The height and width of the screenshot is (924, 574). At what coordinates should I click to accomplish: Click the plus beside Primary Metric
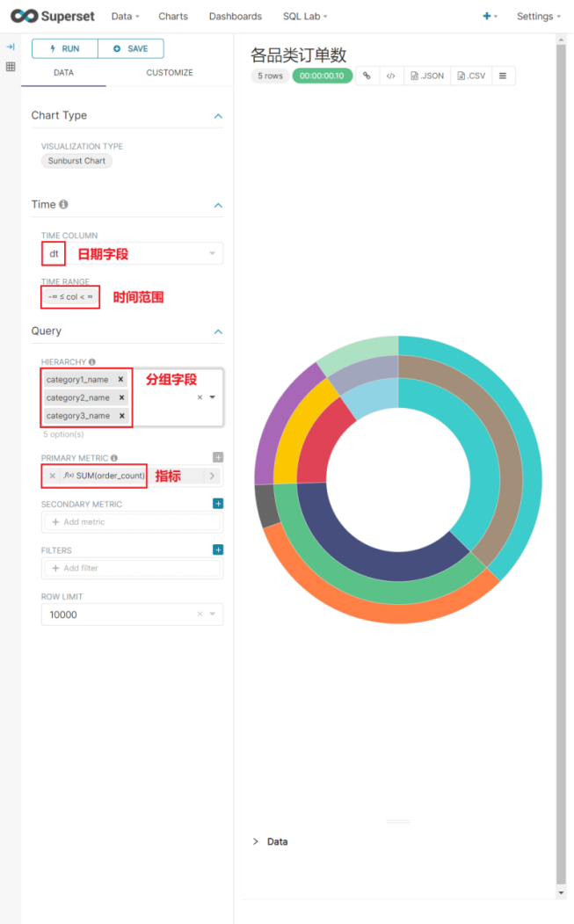tap(218, 457)
